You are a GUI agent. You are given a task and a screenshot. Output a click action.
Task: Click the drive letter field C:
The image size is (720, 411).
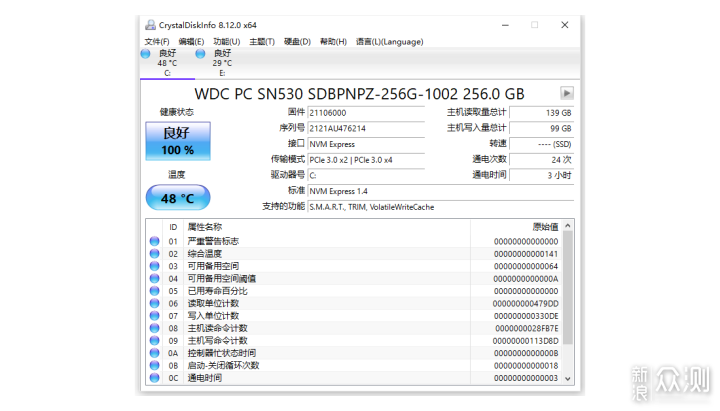pyautogui.click(x=366, y=175)
